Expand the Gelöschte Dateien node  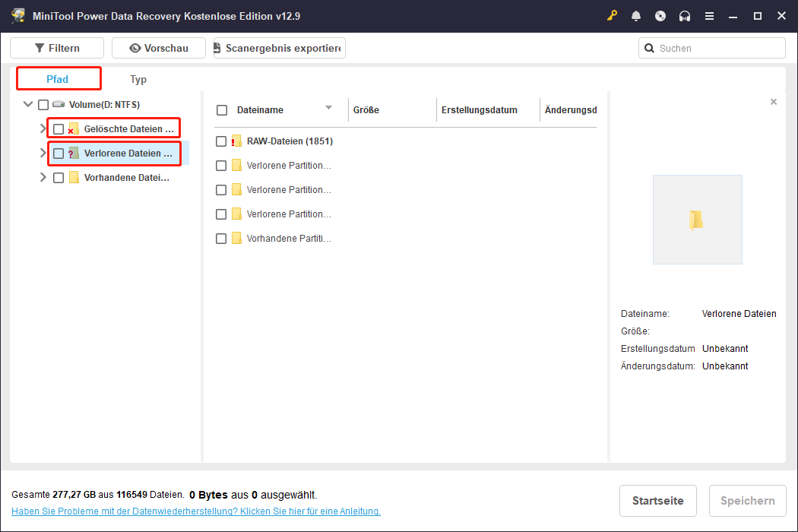[x=43, y=128]
